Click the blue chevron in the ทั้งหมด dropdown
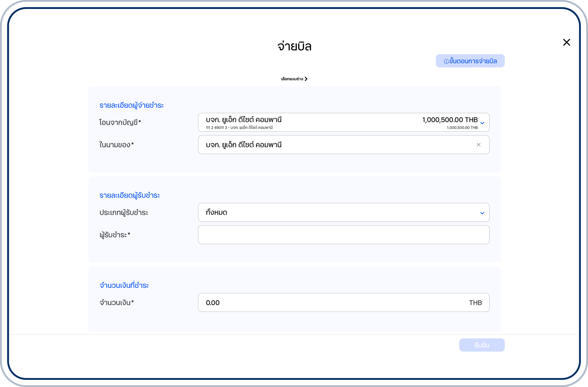Screen dimensions: 588x387 pyautogui.click(x=482, y=213)
